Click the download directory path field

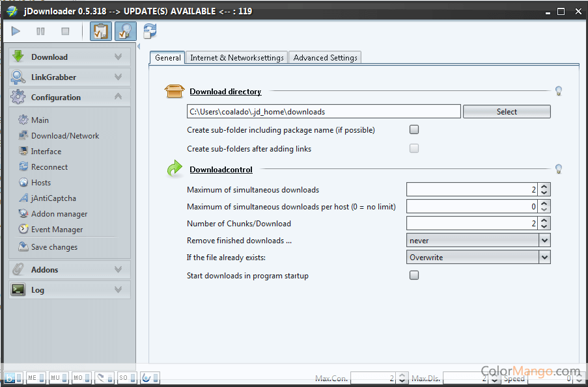[x=323, y=112]
